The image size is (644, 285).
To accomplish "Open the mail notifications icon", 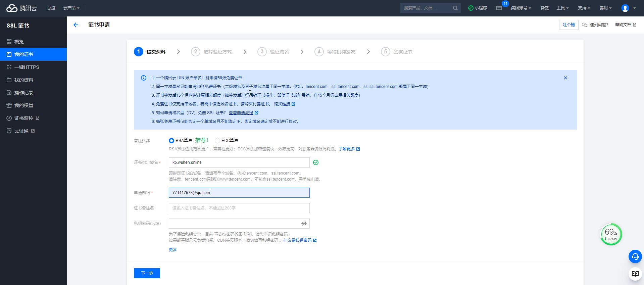I will (x=499, y=8).
